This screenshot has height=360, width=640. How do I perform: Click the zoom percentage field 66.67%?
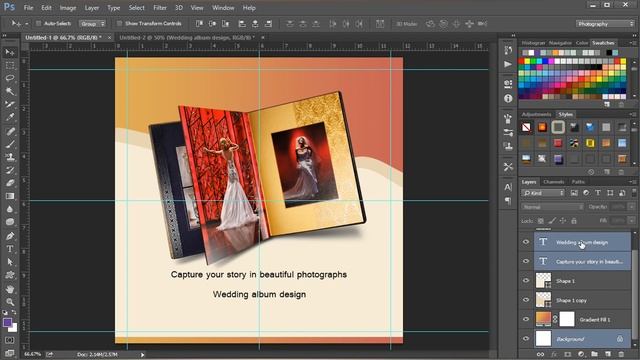pyautogui.click(x=32, y=354)
